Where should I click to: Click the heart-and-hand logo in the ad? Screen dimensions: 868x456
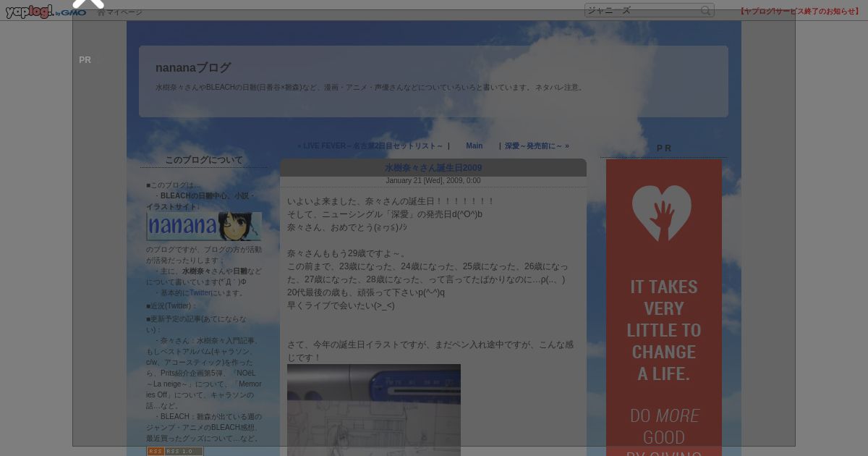point(662,213)
